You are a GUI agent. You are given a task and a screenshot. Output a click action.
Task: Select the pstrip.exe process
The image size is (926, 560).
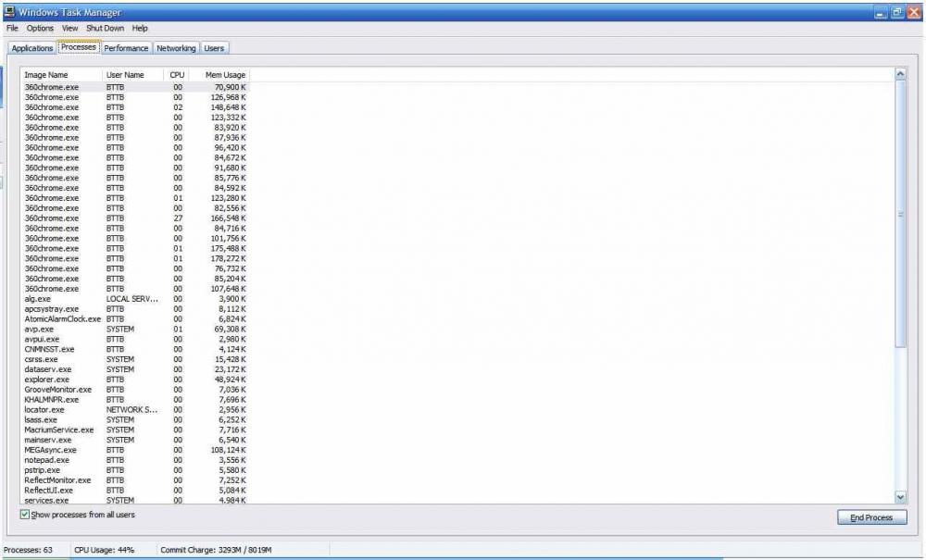135,470
